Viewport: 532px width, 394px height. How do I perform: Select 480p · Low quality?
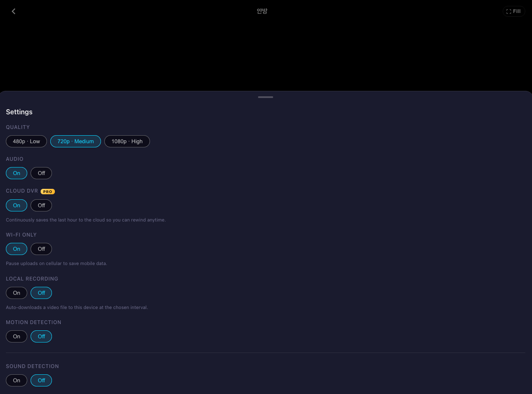[x=26, y=142]
